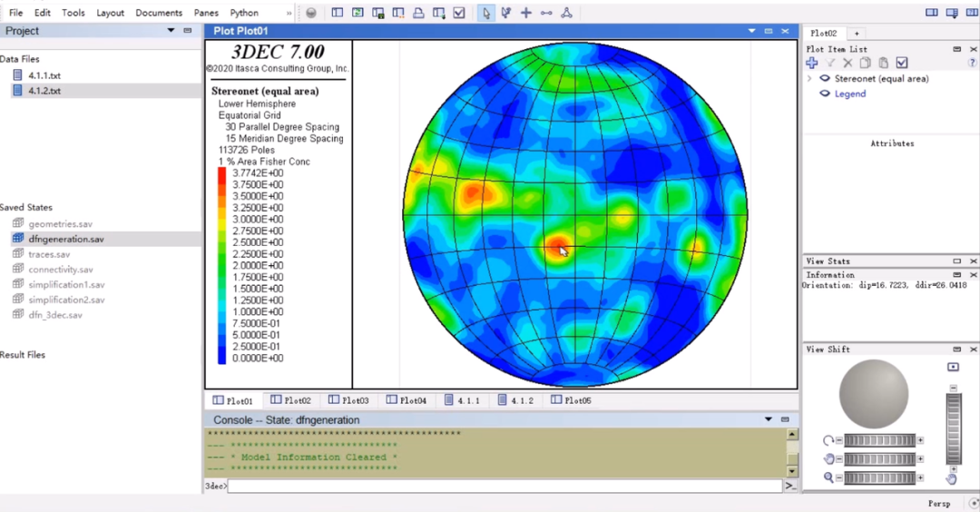
Task: Click the Persp projection mode label
Action: point(939,503)
